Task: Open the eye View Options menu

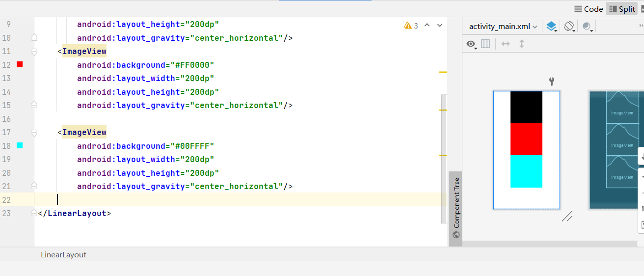Action: click(x=472, y=44)
